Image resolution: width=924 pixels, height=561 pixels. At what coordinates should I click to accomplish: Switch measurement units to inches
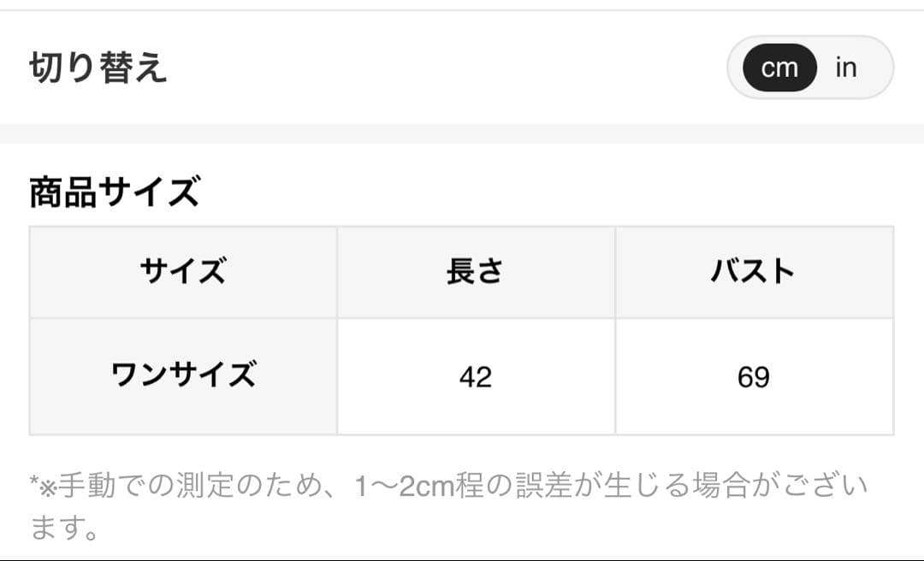pyautogui.click(x=846, y=68)
